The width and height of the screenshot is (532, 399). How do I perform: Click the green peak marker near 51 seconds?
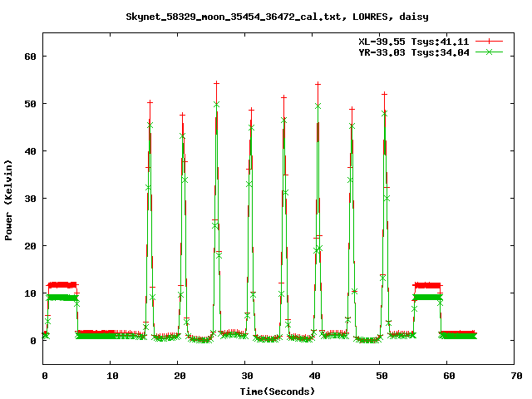tap(384, 114)
